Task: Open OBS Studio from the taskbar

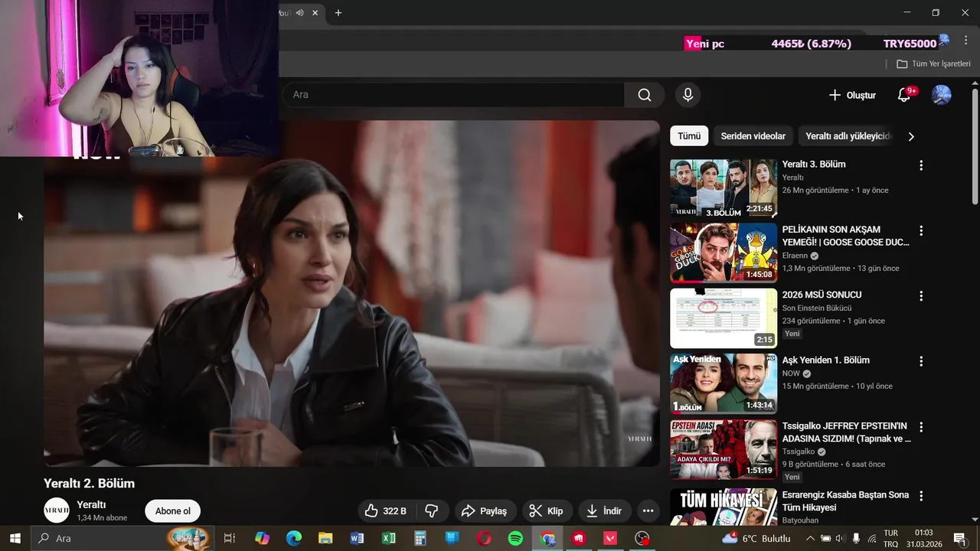Action: click(x=642, y=539)
